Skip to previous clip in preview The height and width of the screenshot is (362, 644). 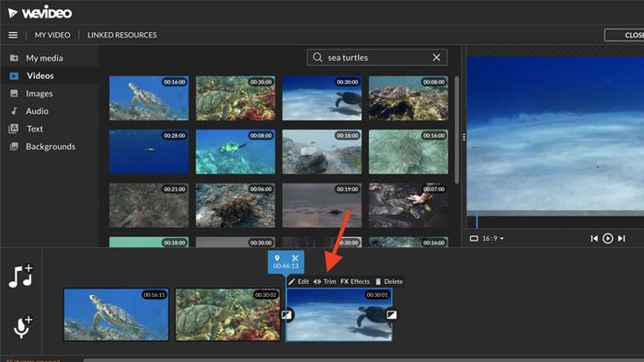[x=594, y=238]
